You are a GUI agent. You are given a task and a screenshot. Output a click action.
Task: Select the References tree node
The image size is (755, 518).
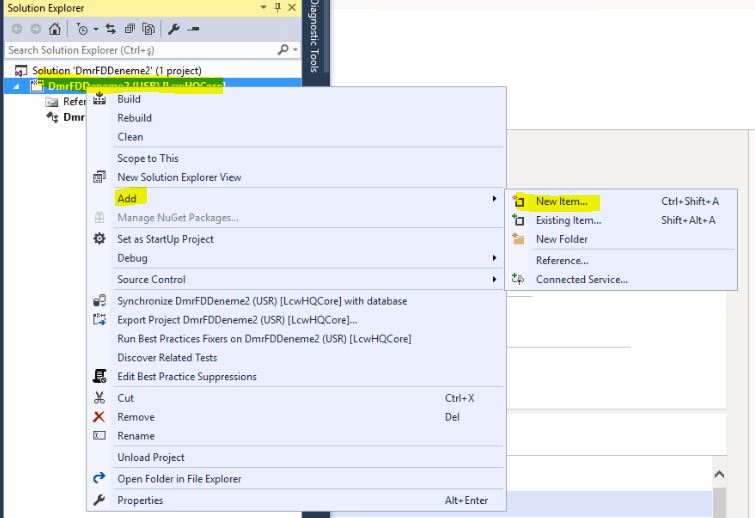(74, 102)
